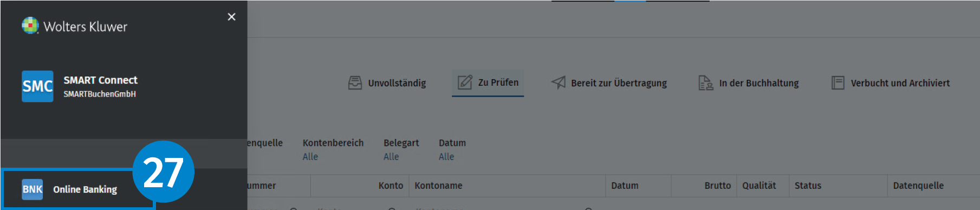Image resolution: width=980 pixels, height=210 pixels.
Task: Sort by the Kontoname column header
Action: tap(438, 186)
